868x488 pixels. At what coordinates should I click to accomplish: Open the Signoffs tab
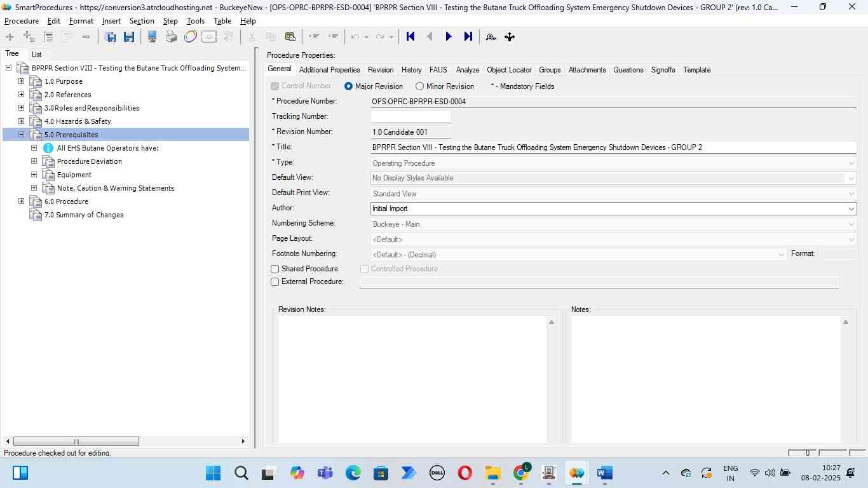coord(663,70)
